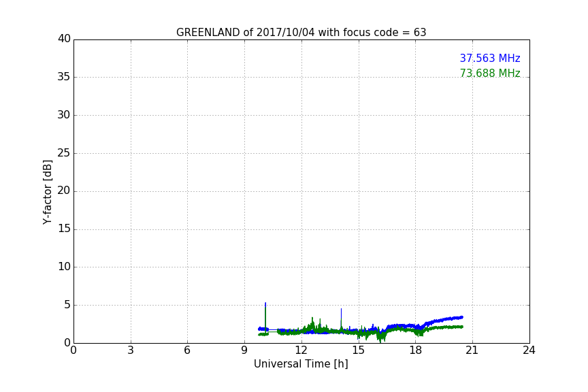Click the 'Universal Time [h]' axis label
The height and width of the screenshot is (392, 588).
pos(301,364)
